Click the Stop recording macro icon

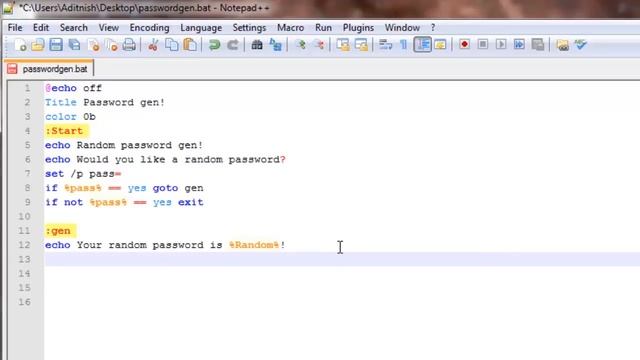point(482,44)
